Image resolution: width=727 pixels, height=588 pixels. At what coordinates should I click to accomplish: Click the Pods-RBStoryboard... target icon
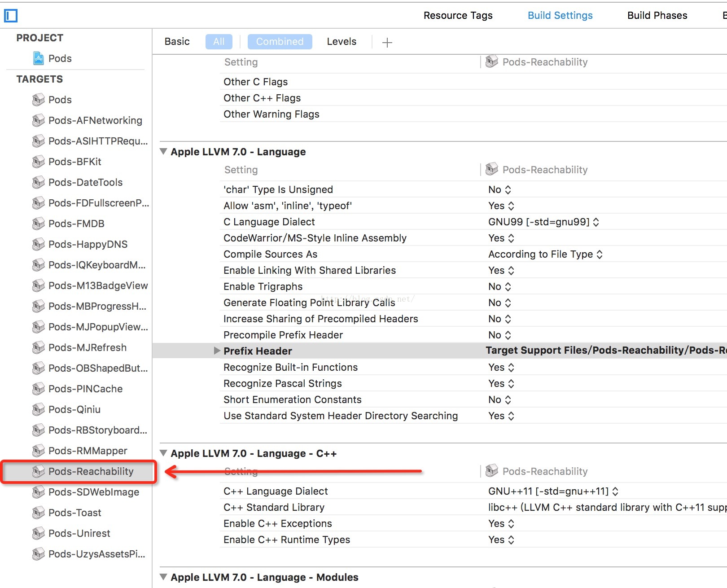39,430
